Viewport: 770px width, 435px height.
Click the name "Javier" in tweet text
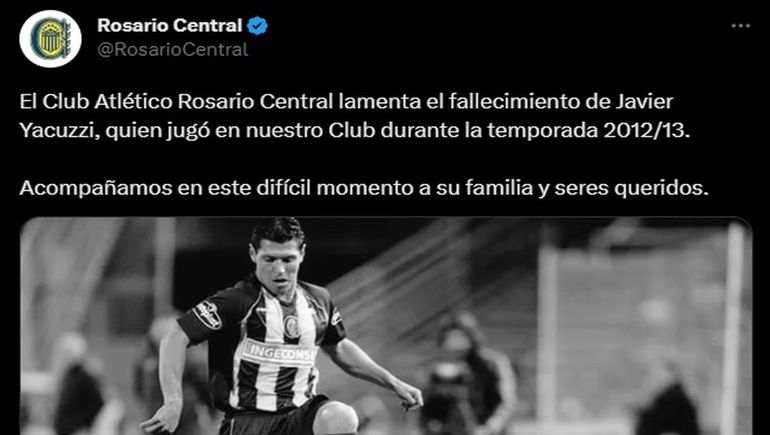643,101
